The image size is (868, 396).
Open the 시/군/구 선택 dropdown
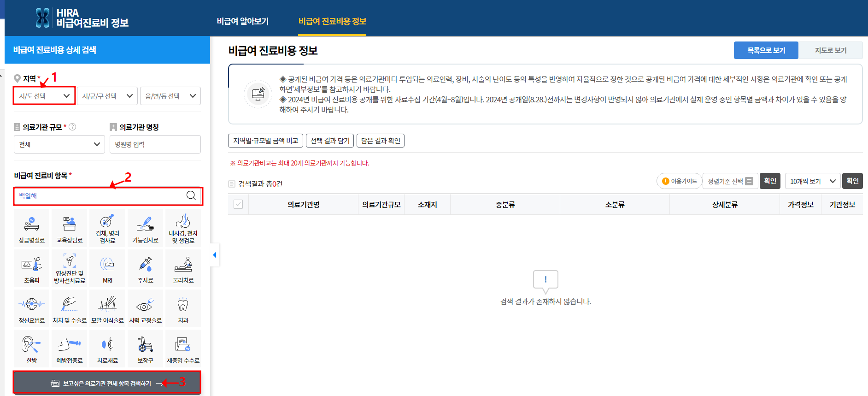(x=107, y=96)
